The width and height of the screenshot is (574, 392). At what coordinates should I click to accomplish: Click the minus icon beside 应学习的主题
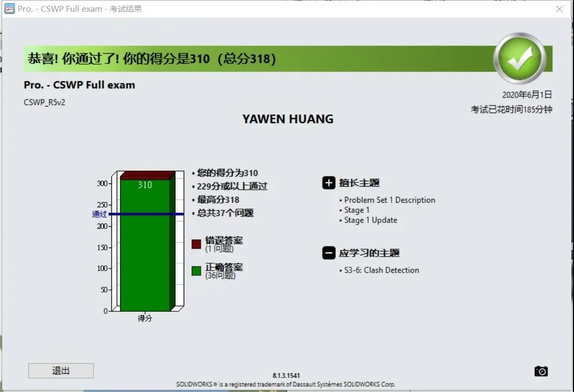(329, 253)
